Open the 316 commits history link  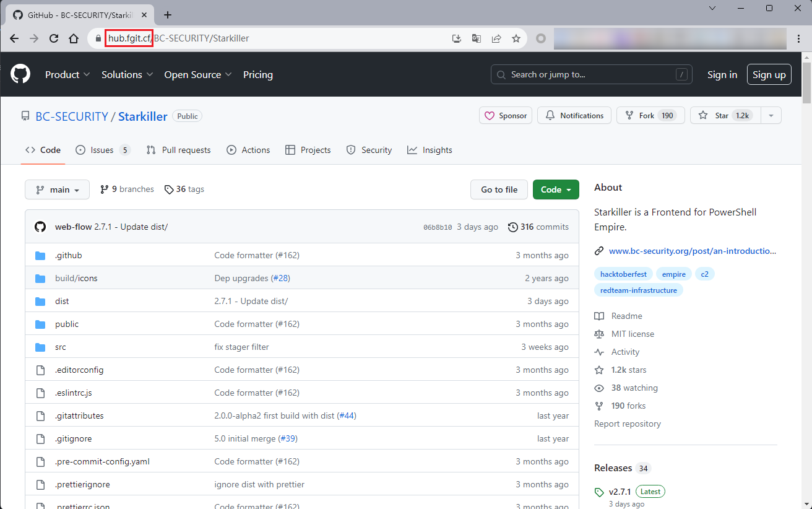pos(538,227)
